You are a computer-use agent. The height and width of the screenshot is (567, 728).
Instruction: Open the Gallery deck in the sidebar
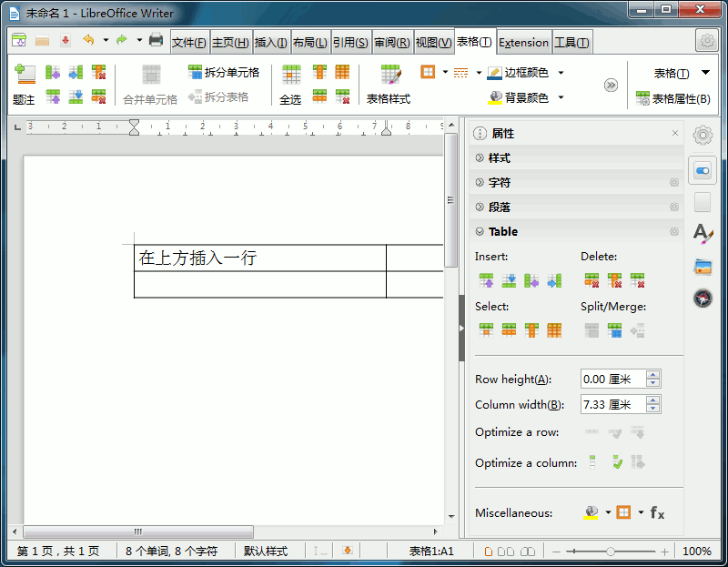(x=703, y=266)
